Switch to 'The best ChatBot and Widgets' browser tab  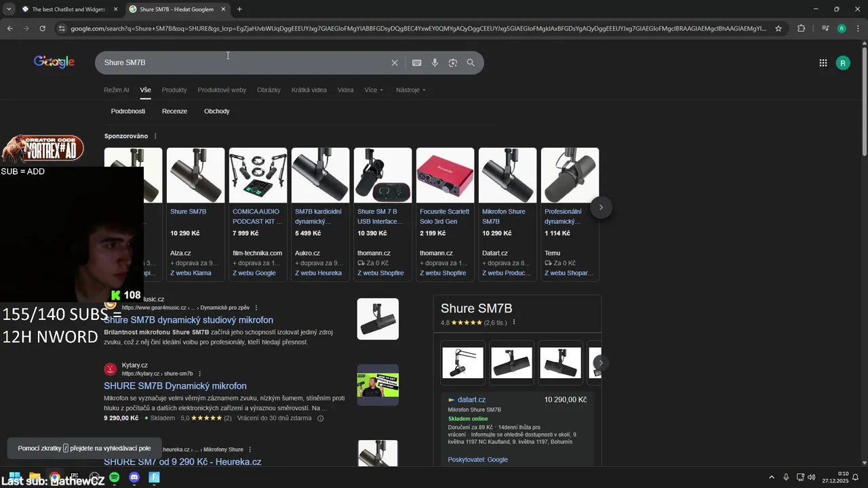[x=68, y=9]
